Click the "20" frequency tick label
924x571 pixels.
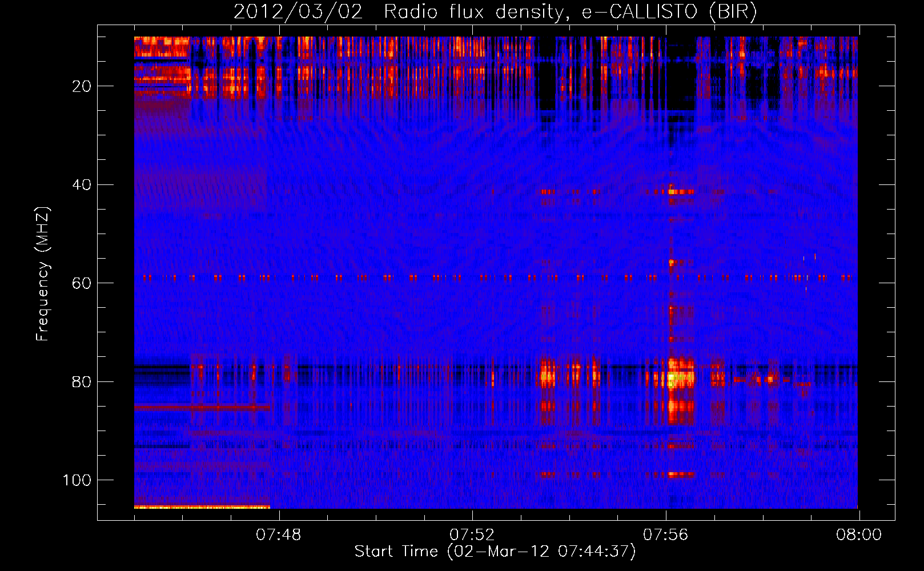[82, 86]
